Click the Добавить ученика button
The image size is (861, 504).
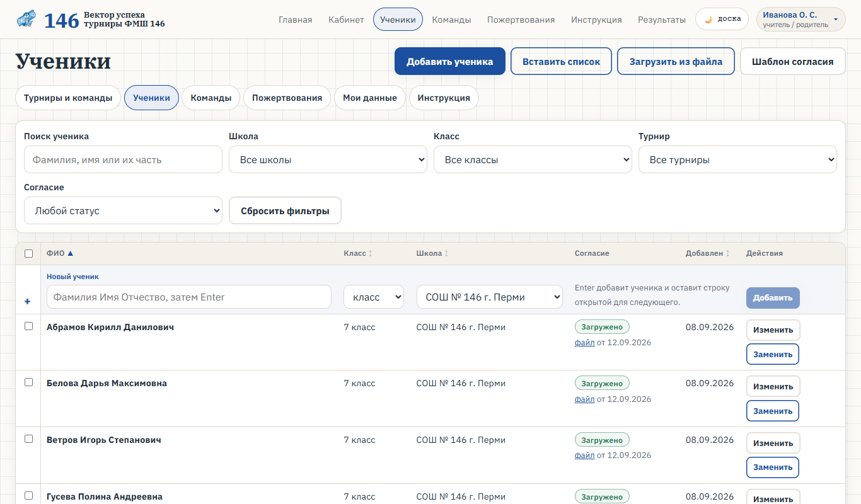[449, 61]
